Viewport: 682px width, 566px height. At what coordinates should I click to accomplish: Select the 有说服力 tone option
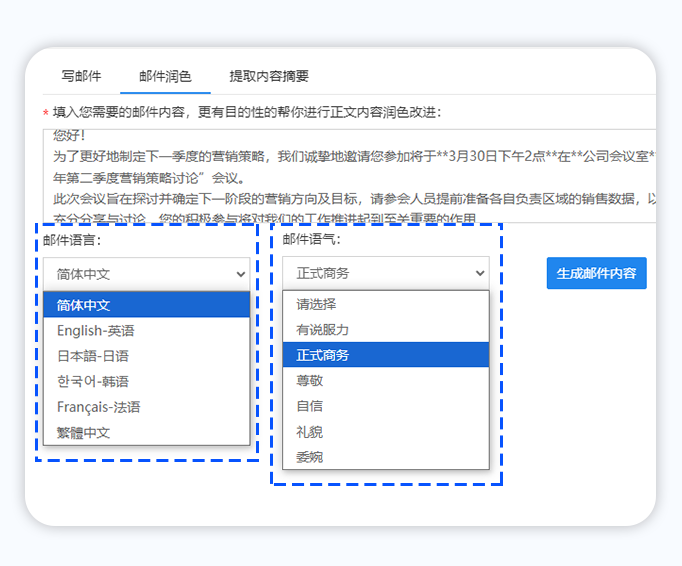pos(385,329)
